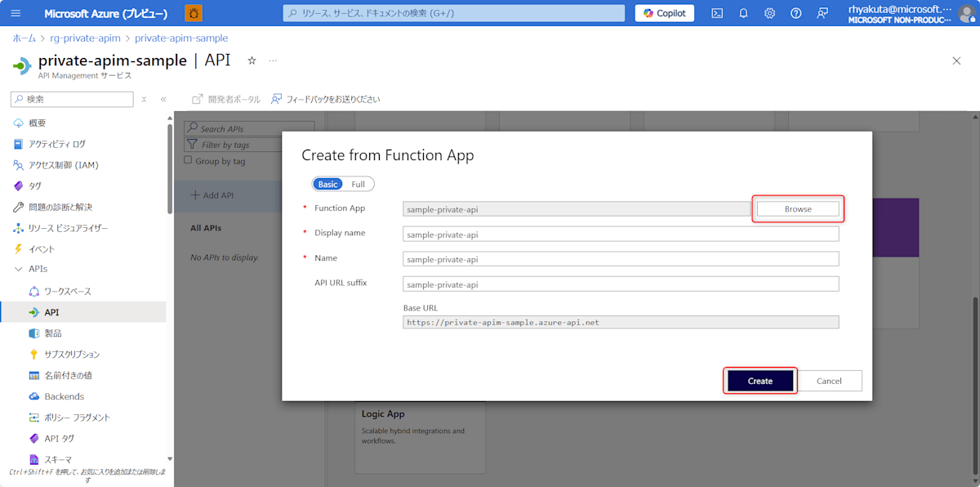Cancel the Create from Function App dialog

click(829, 381)
